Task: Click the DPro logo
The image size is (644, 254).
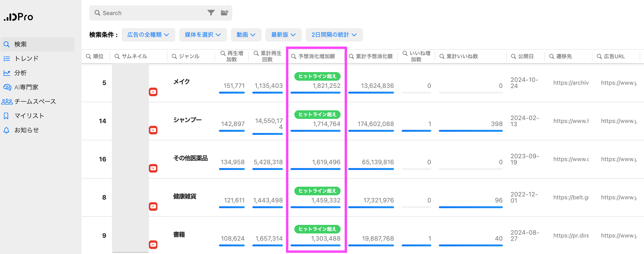Action: [19, 17]
